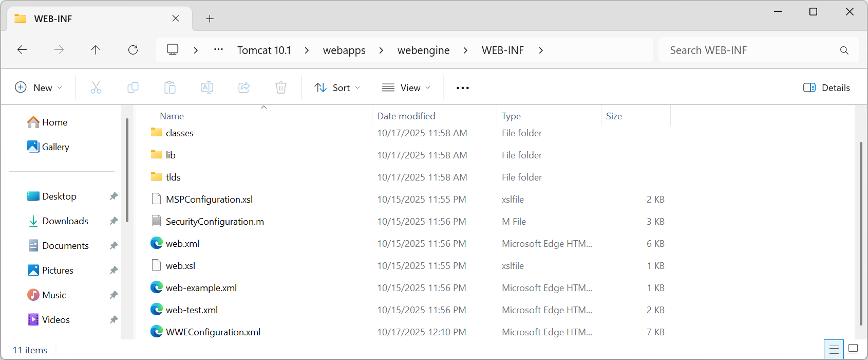Viewport: 868px width, 360px height.
Task: Navigate to webapps in the breadcrumb
Action: click(344, 50)
